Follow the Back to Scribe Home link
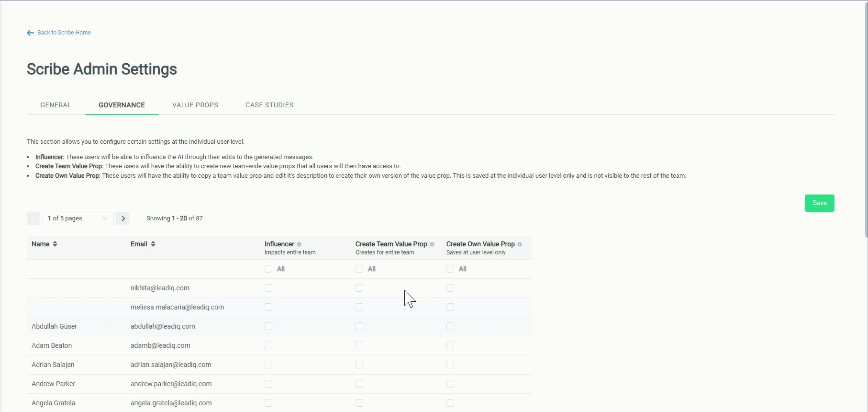Image resolution: width=868 pixels, height=412 pixels. coord(64,33)
